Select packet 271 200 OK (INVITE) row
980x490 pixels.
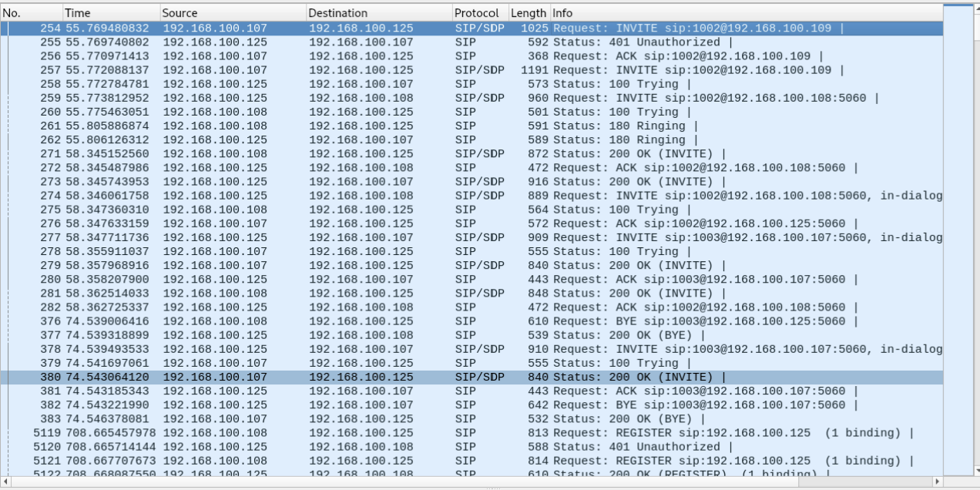[x=462, y=154]
